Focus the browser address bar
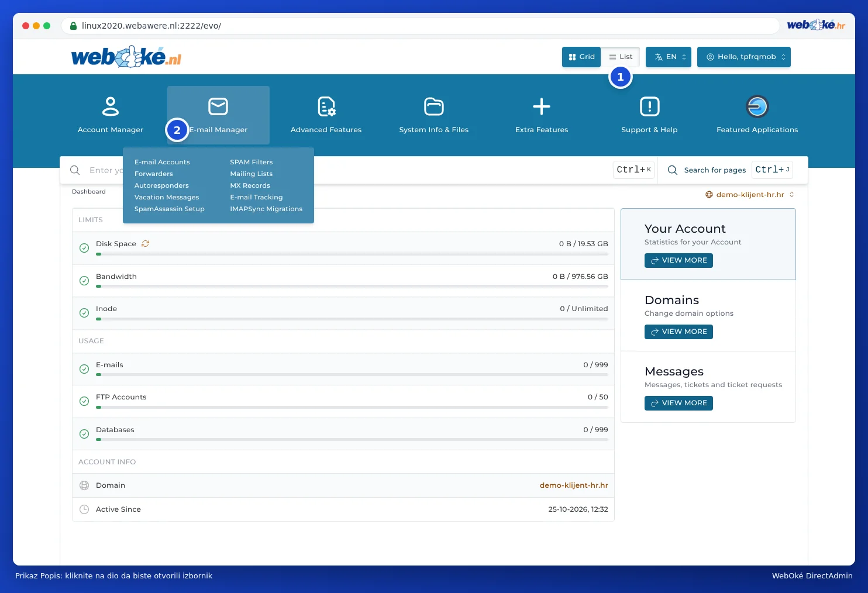The image size is (868, 593). pos(420,26)
